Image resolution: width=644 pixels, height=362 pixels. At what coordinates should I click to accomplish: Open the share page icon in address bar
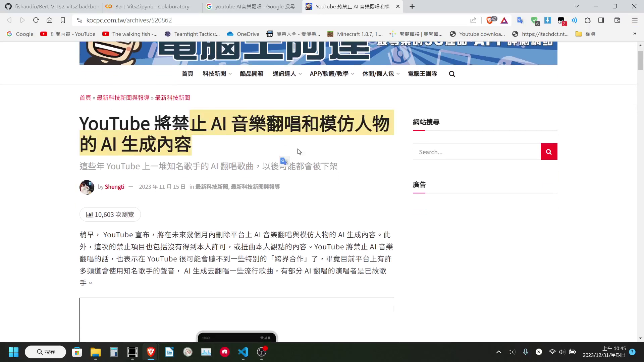click(x=473, y=20)
